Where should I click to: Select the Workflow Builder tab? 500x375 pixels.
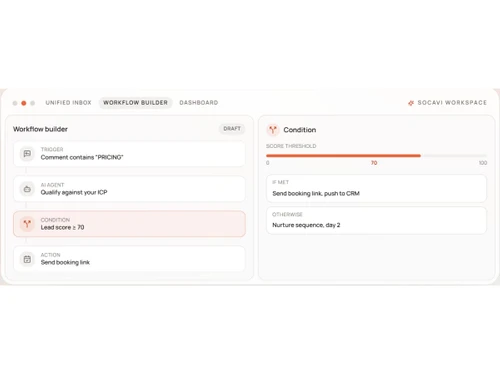(135, 103)
